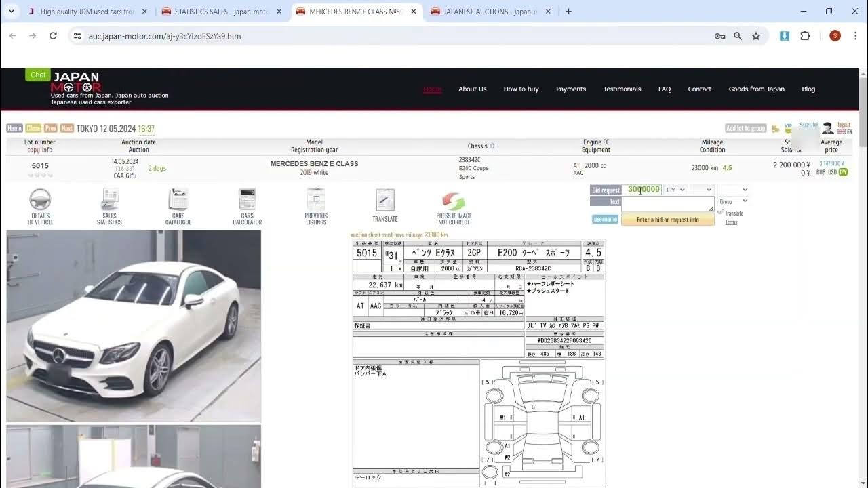Click the username button
868x488 pixels.
click(606, 219)
